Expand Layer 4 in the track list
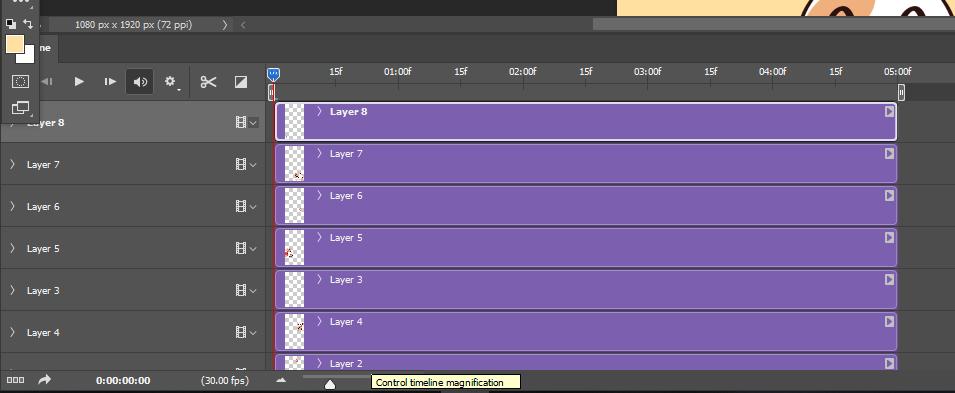The height and width of the screenshot is (393, 955). 12,333
